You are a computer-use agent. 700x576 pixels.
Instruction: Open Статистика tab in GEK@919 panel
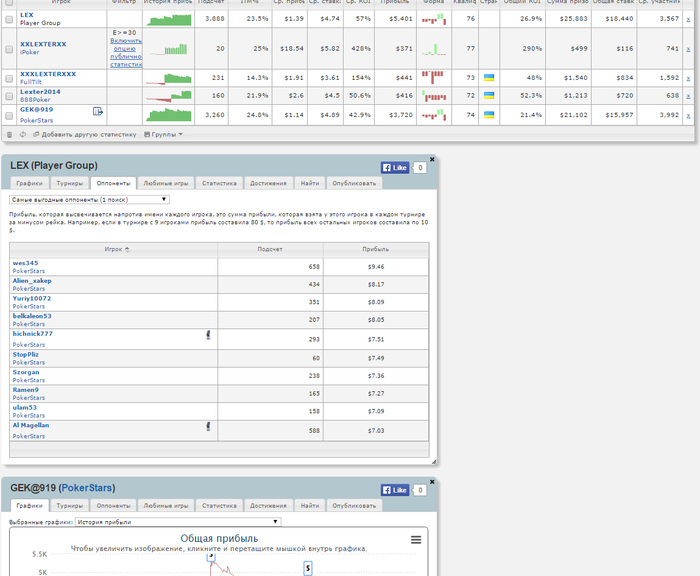pos(219,505)
